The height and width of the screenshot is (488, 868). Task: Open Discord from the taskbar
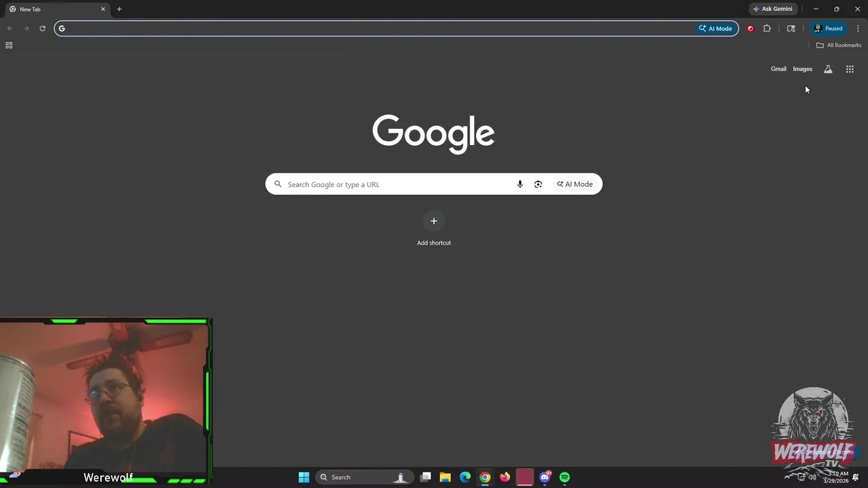[545, 477]
